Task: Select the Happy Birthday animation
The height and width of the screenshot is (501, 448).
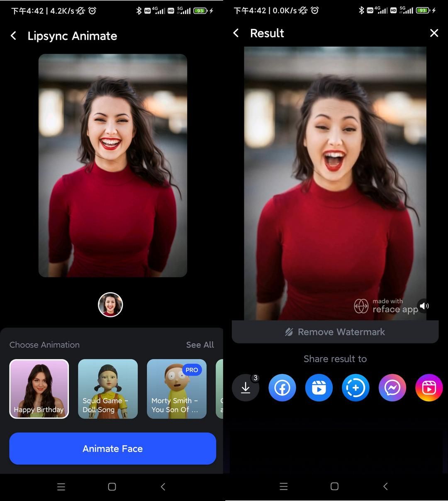Action: 39,389
